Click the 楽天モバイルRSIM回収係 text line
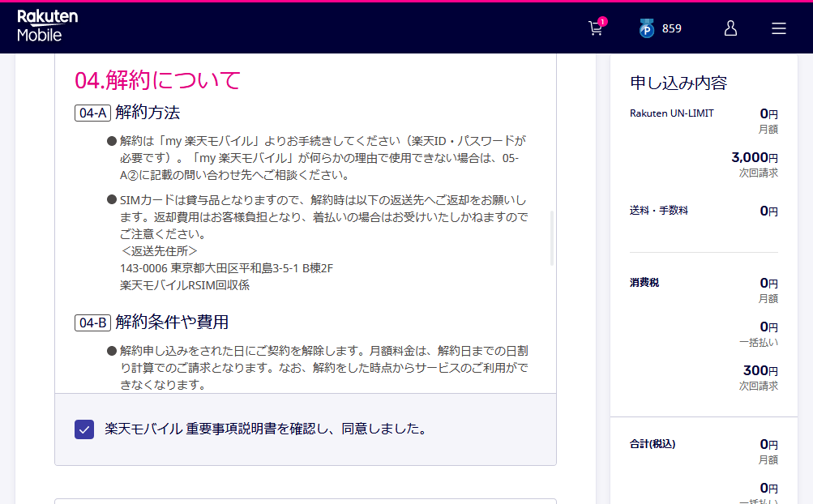The height and width of the screenshot is (504, 813). (x=185, y=285)
